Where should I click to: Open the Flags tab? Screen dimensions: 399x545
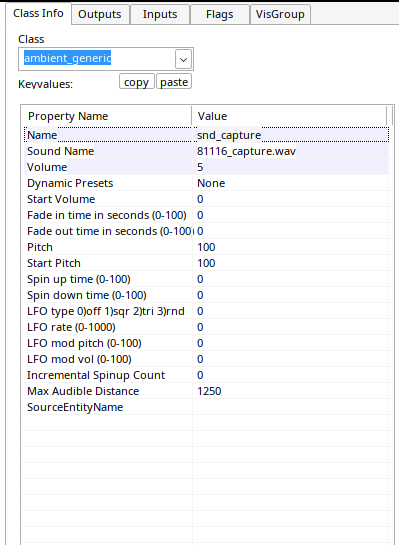click(220, 14)
